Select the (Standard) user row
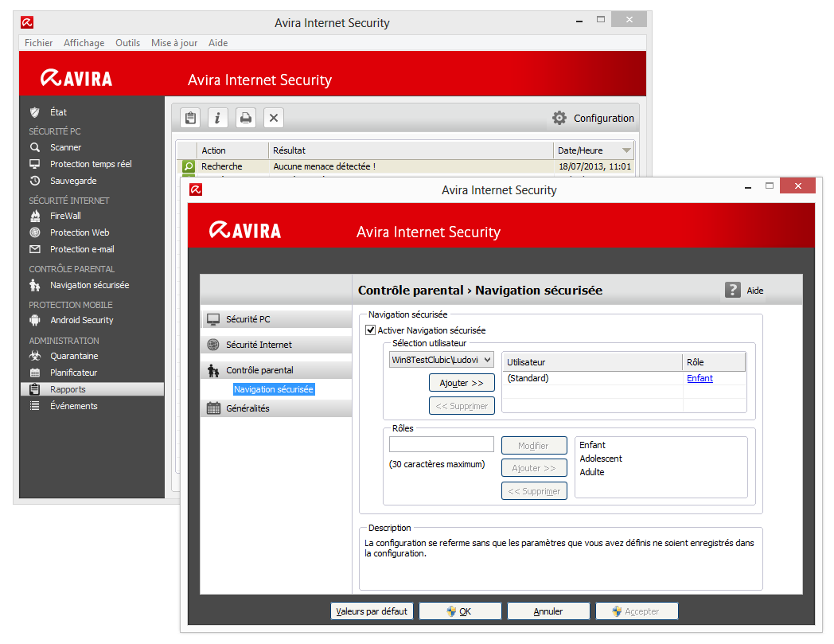 623,378
